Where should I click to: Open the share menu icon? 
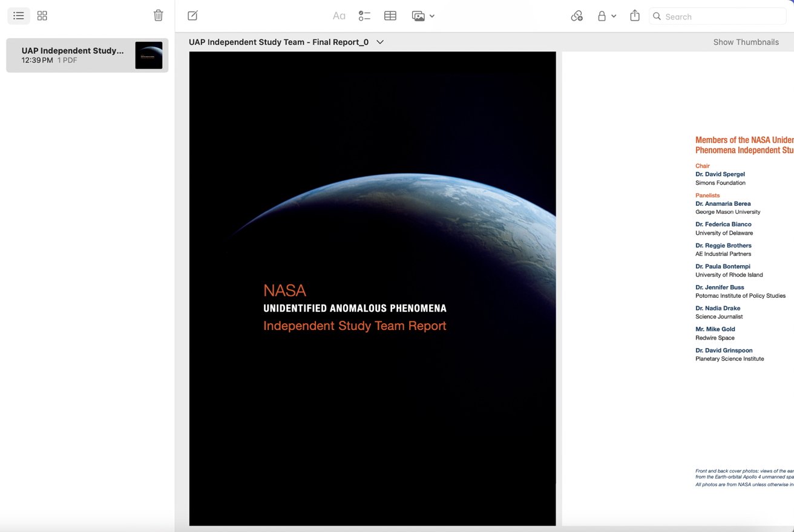tap(635, 16)
